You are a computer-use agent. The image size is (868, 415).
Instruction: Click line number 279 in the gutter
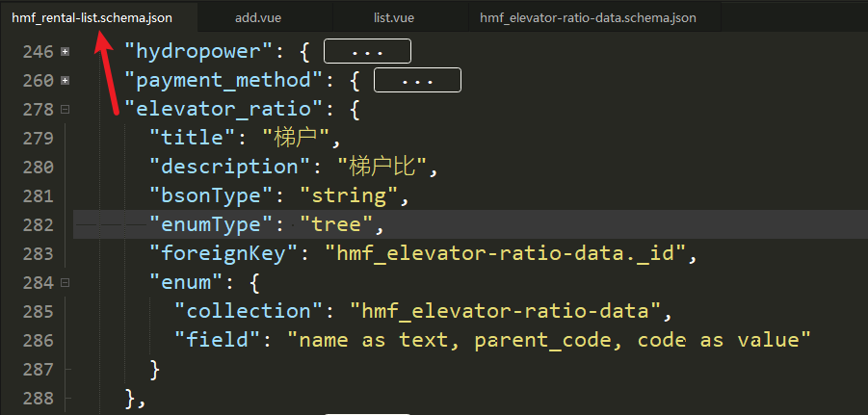tap(39, 138)
